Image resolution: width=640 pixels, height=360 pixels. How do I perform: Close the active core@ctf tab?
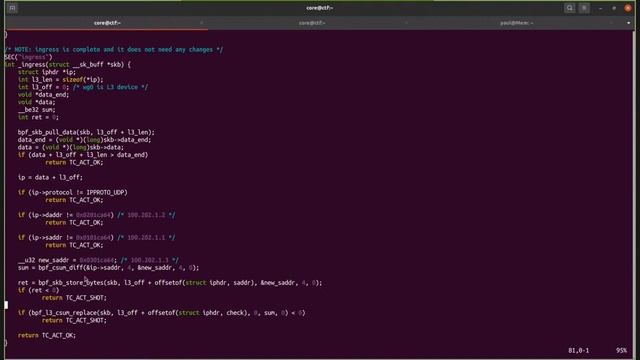point(202,23)
